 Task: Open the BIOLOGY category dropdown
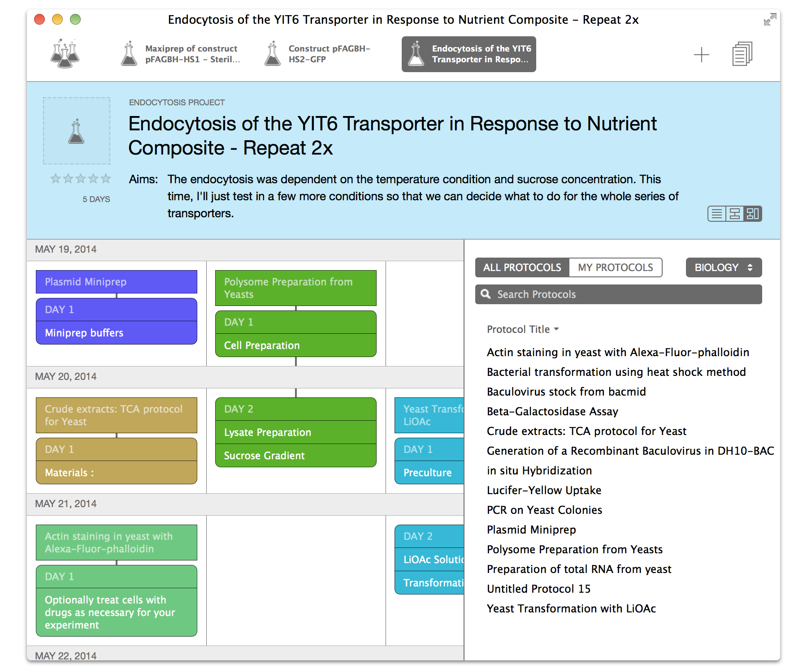click(x=724, y=267)
